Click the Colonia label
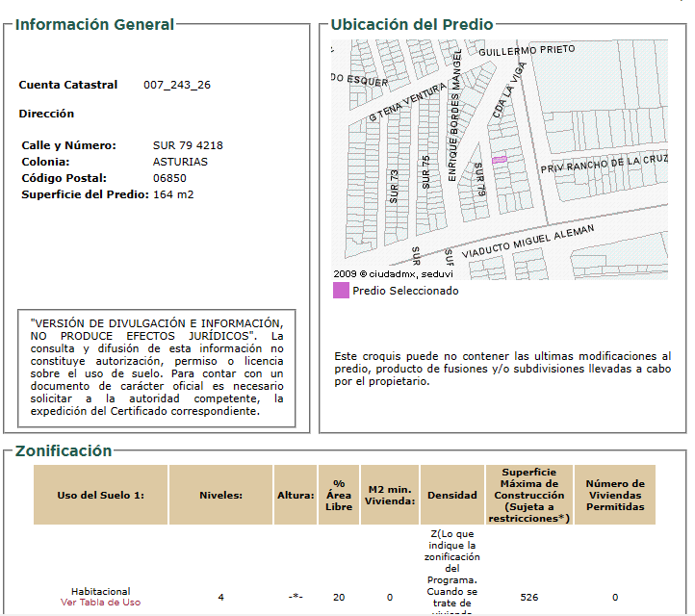The image size is (695, 616). (45, 162)
